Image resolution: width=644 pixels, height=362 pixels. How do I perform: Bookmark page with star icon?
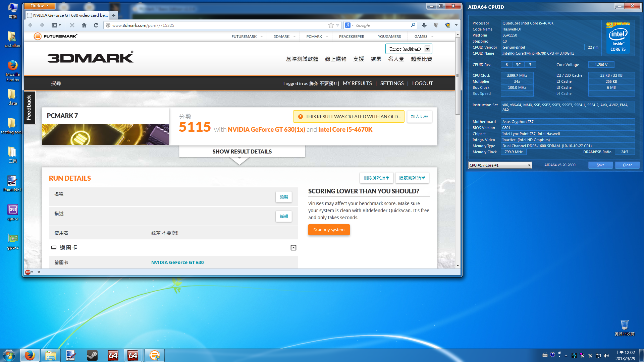click(x=331, y=25)
